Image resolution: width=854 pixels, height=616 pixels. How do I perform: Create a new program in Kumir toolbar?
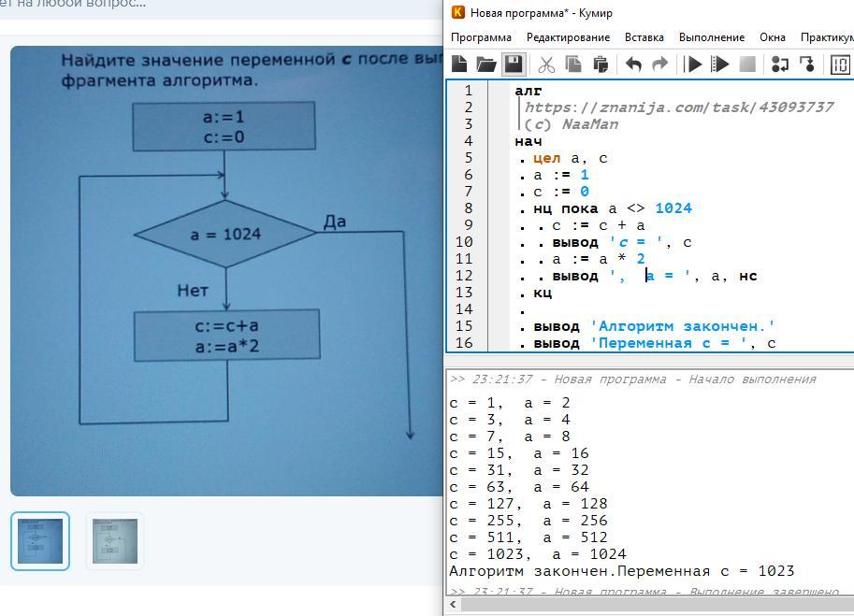[x=459, y=64]
